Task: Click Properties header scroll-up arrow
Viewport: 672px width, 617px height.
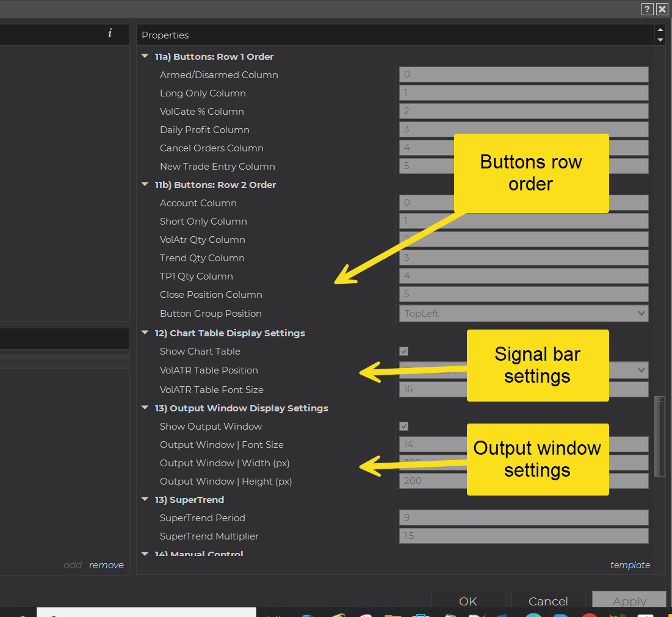Action: pyautogui.click(x=660, y=30)
